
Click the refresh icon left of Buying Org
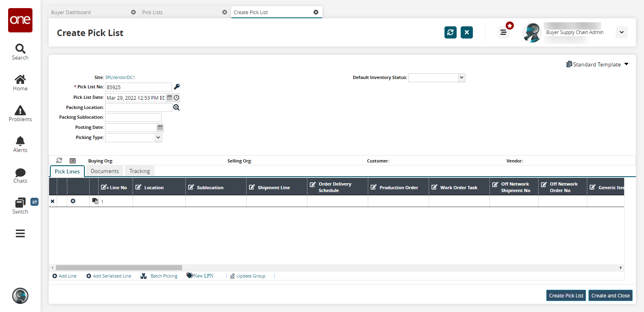tap(59, 160)
